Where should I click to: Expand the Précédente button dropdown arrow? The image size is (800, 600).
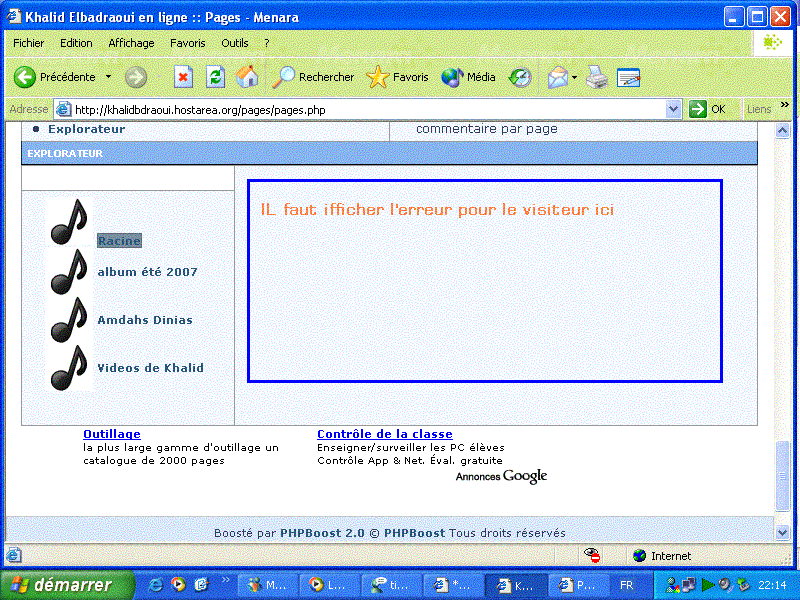[x=108, y=77]
